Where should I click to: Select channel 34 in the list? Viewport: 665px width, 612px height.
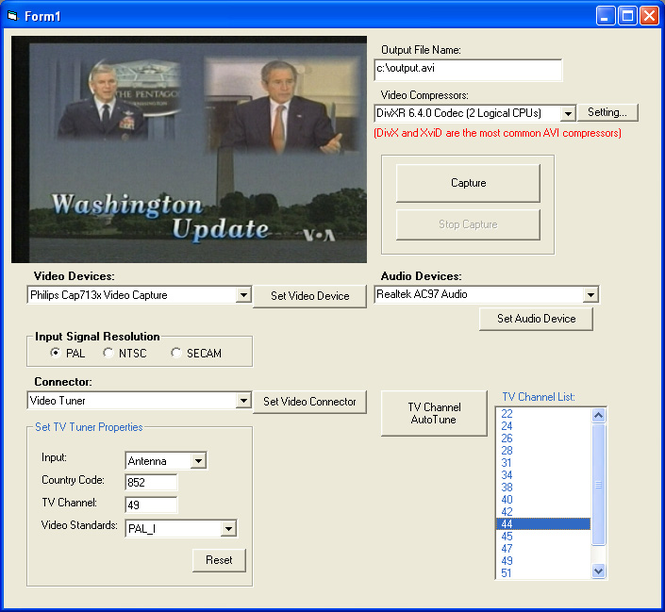coord(543,475)
